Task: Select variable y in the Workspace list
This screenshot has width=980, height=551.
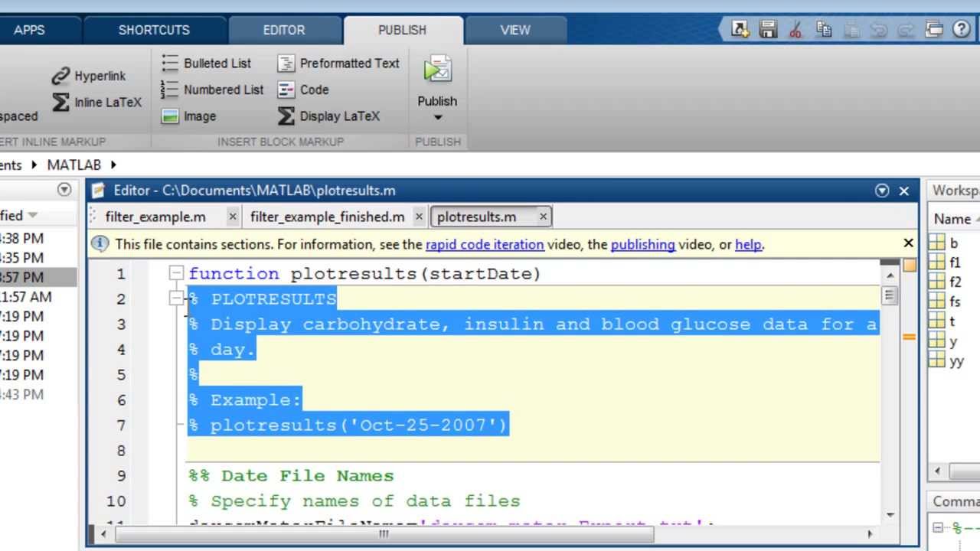Action: pos(953,341)
